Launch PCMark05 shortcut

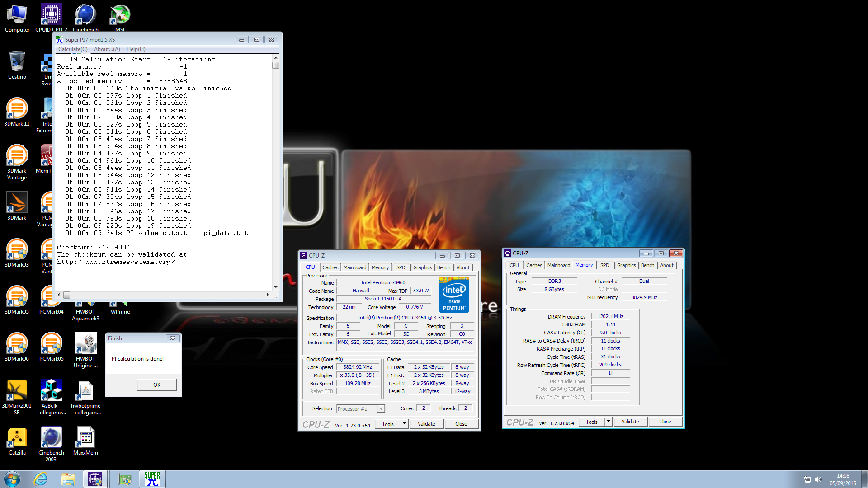[51, 347]
